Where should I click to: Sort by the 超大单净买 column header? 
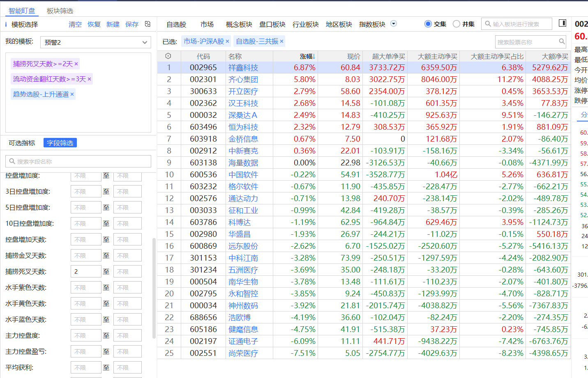pyautogui.click(x=388, y=56)
